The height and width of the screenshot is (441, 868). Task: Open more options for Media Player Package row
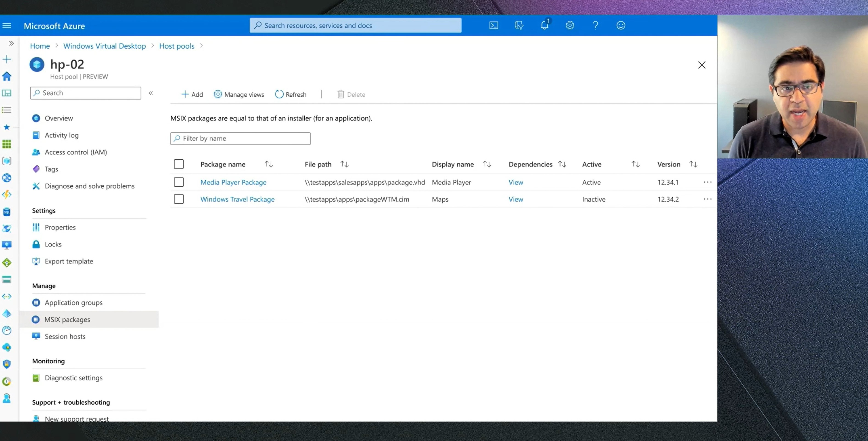pos(708,182)
